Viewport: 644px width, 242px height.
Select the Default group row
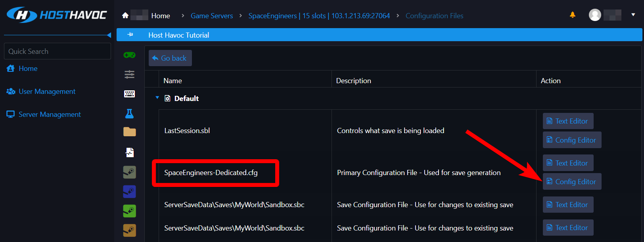pos(393,98)
